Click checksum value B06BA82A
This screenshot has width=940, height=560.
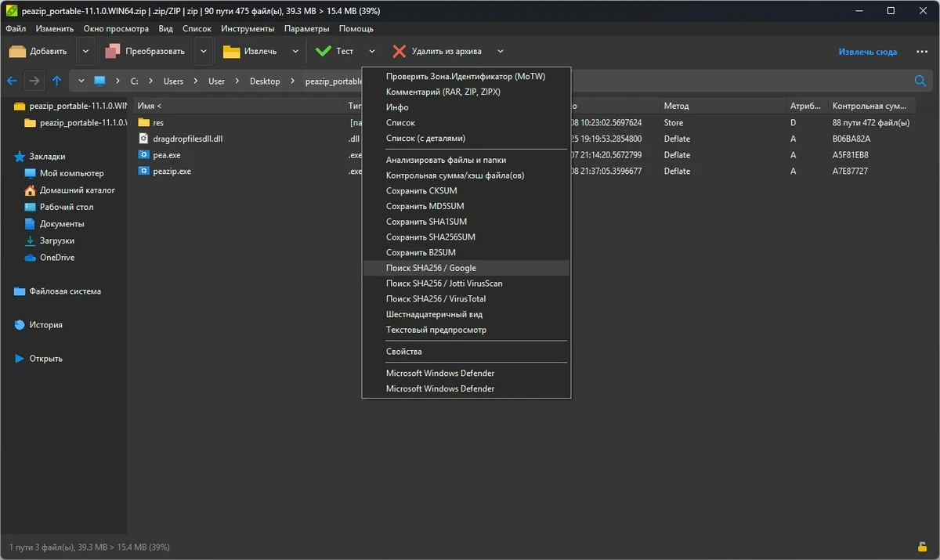click(x=851, y=139)
